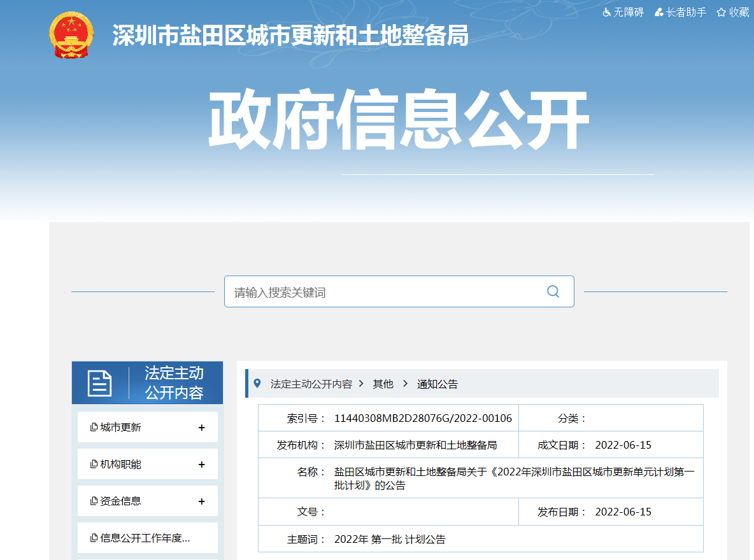Click the elder assistant icon
Viewport: 754px width, 560px height.
click(659, 12)
